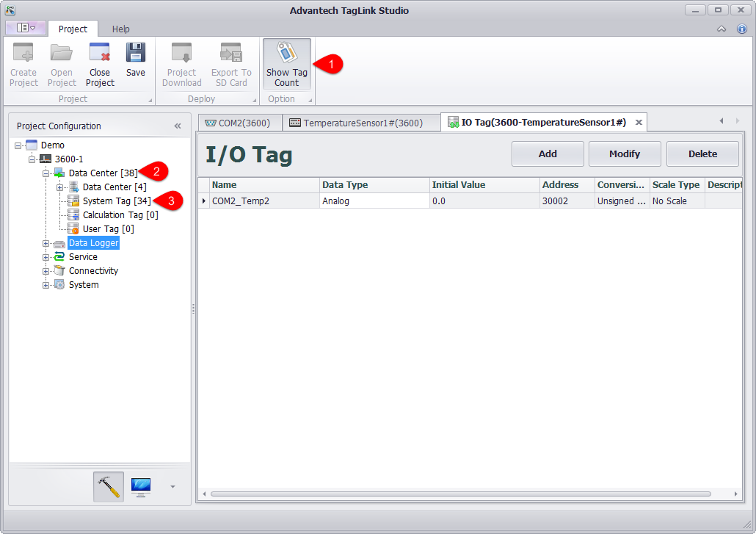Select the COM2_Temp2 row in table
Screen dimensions: 756x534
(264, 201)
